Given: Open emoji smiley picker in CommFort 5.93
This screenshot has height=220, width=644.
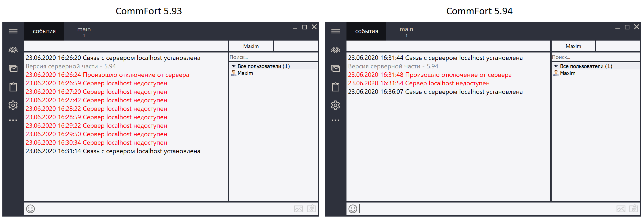Looking at the screenshot, I should 30,209.
